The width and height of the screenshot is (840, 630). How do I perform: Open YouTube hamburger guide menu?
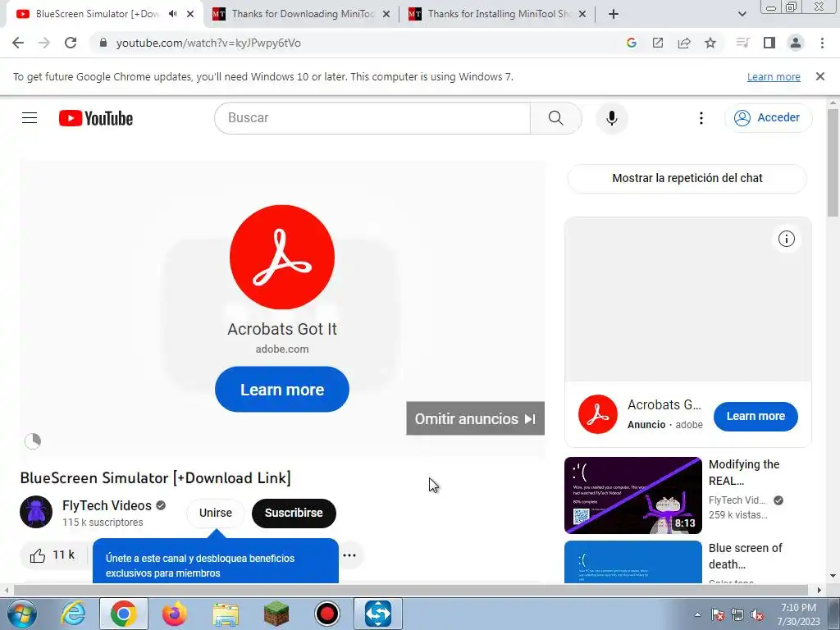[x=30, y=118]
